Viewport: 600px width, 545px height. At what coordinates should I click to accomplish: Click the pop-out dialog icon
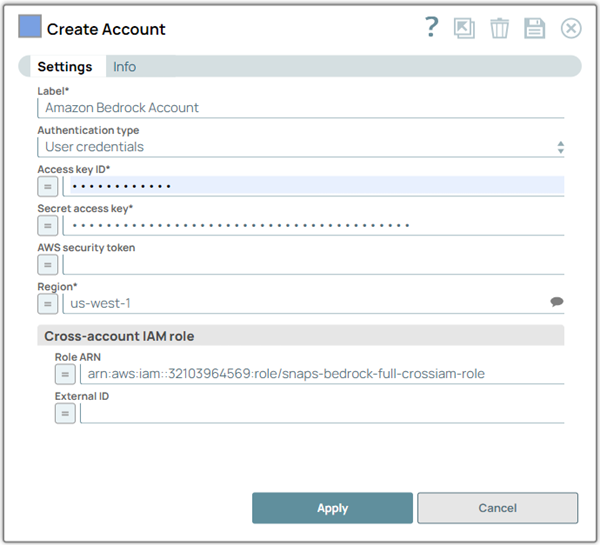tap(464, 28)
